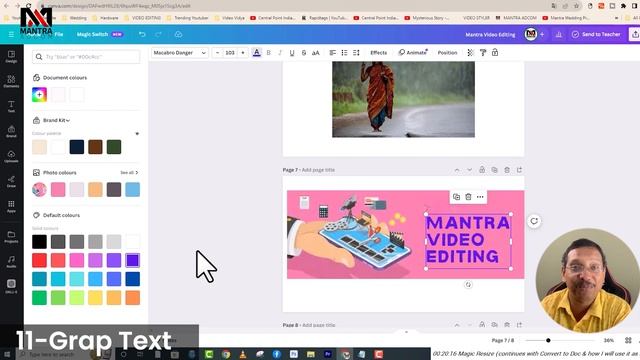Click the colour search field

coord(86,57)
